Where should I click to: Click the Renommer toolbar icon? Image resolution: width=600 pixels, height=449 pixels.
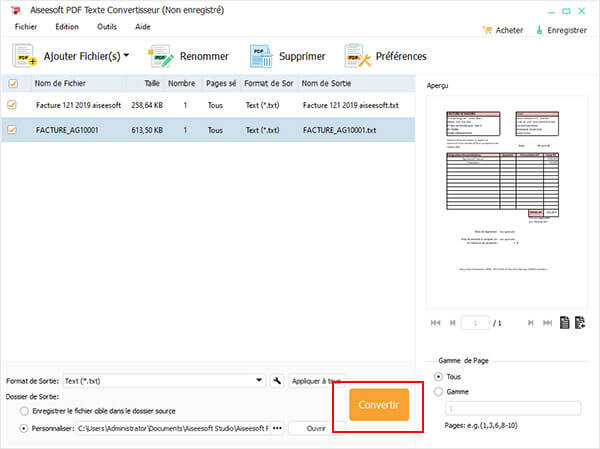point(161,56)
